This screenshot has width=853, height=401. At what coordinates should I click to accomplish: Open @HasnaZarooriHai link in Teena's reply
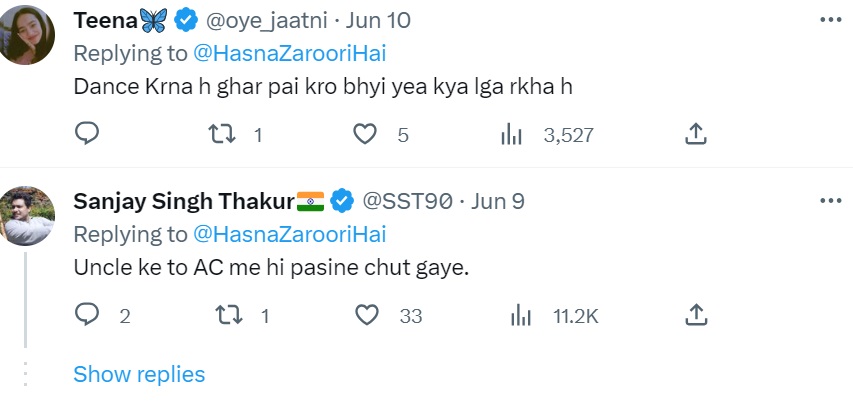click(289, 53)
